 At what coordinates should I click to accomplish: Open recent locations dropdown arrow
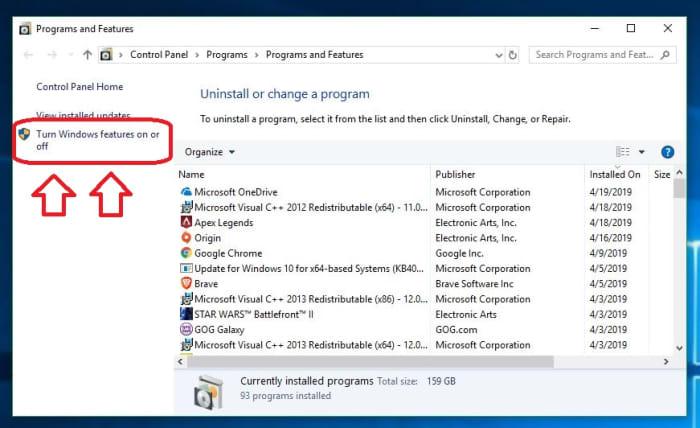point(70,55)
